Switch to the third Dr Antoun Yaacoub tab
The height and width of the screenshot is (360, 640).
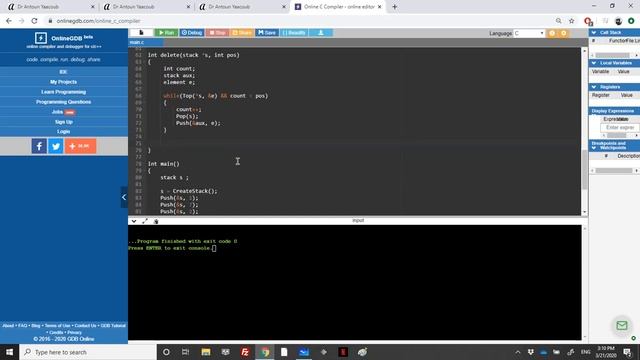point(242,7)
